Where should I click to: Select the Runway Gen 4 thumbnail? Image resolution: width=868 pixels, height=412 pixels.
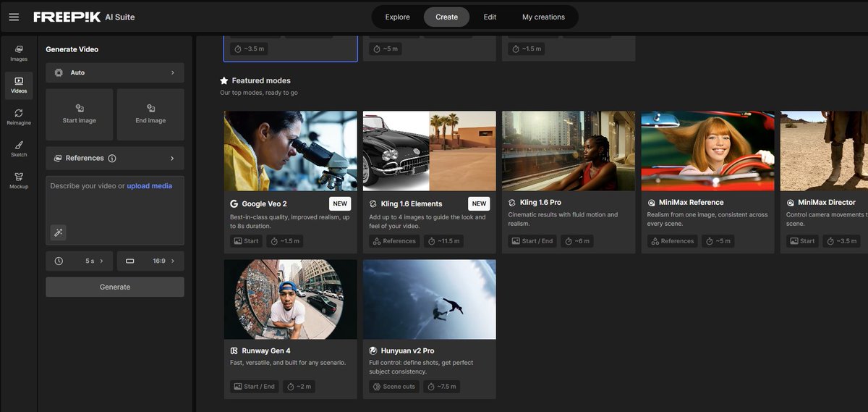pyautogui.click(x=291, y=299)
